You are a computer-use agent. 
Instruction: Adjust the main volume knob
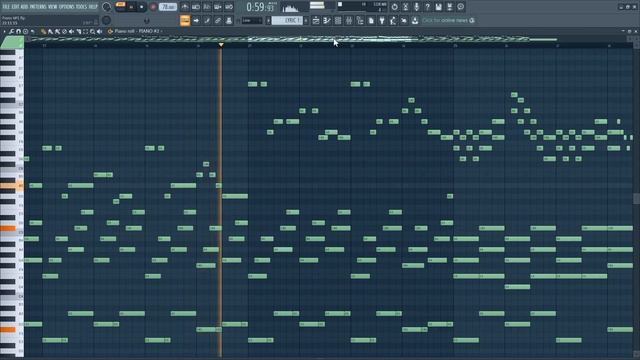(107, 7)
